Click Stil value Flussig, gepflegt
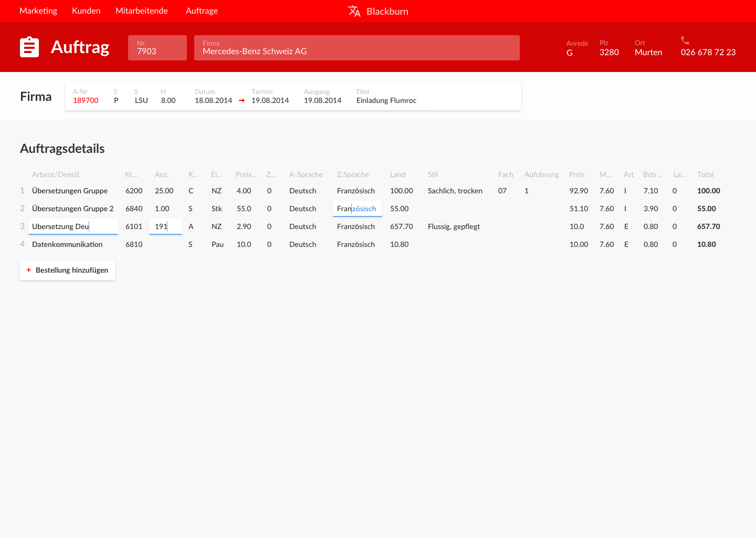The height and width of the screenshot is (538, 756). pos(454,226)
